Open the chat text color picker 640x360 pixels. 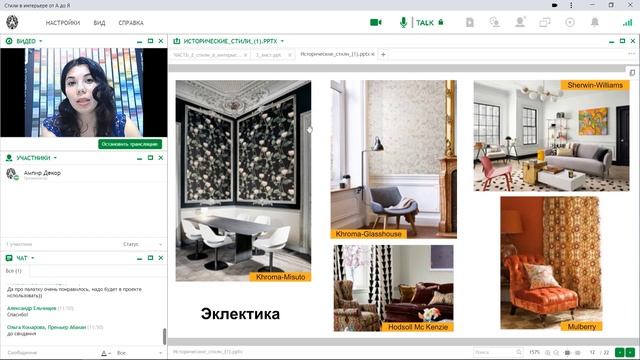105,353
